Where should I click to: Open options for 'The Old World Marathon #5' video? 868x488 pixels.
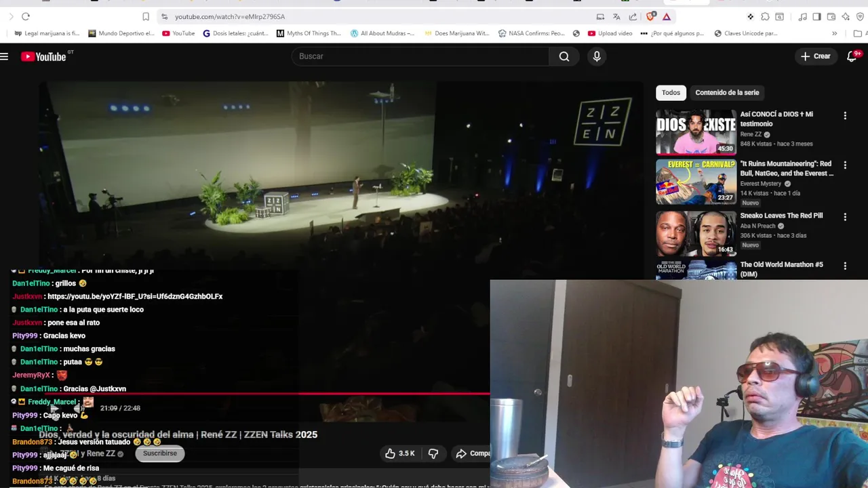coord(845,266)
